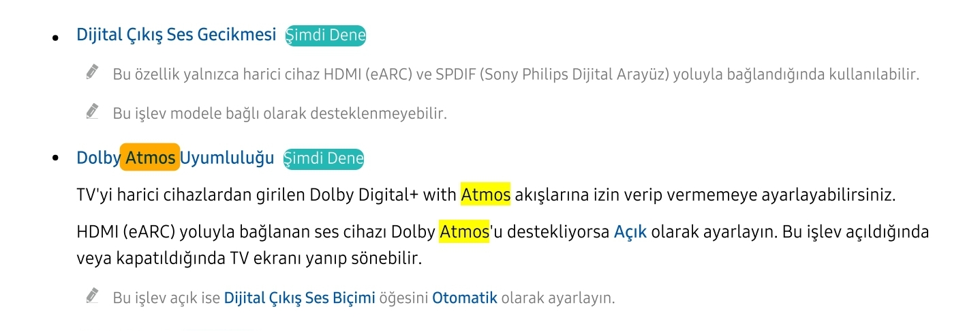
Task: Select Şimdi Dene next to Dolby Atmos Uyumluluğu
Action: 324,159
